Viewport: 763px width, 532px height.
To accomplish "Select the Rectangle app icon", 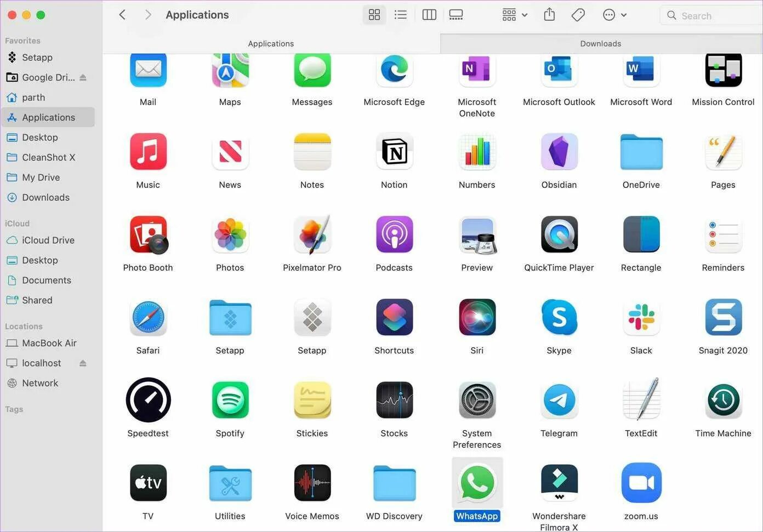I will pos(641,234).
